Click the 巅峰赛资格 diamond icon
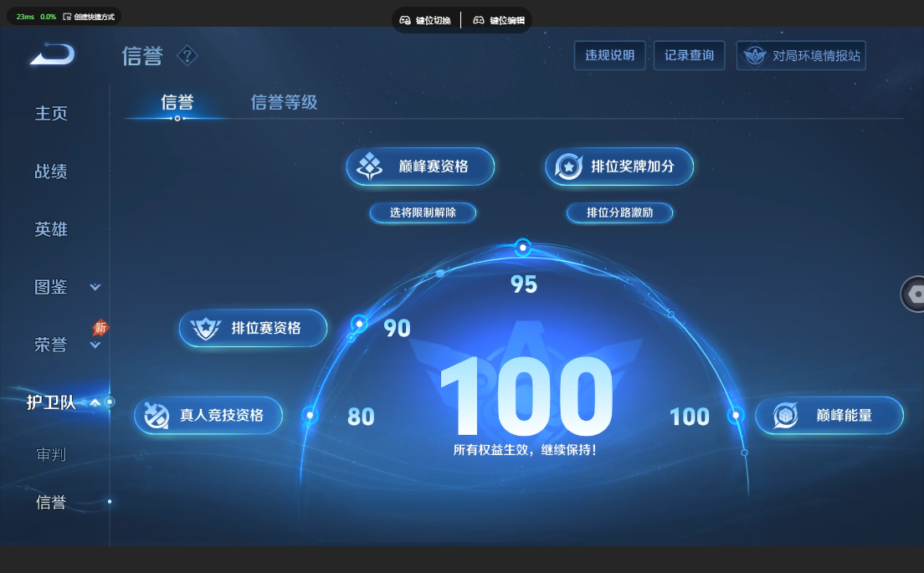Image resolution: width=924 pixels, height=573 pixels. click(x=369, y=166)
